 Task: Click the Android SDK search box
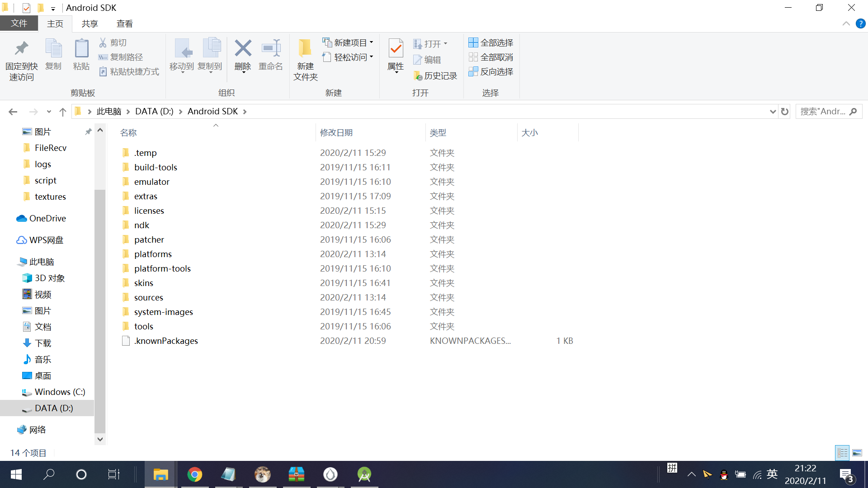[823, 112]
